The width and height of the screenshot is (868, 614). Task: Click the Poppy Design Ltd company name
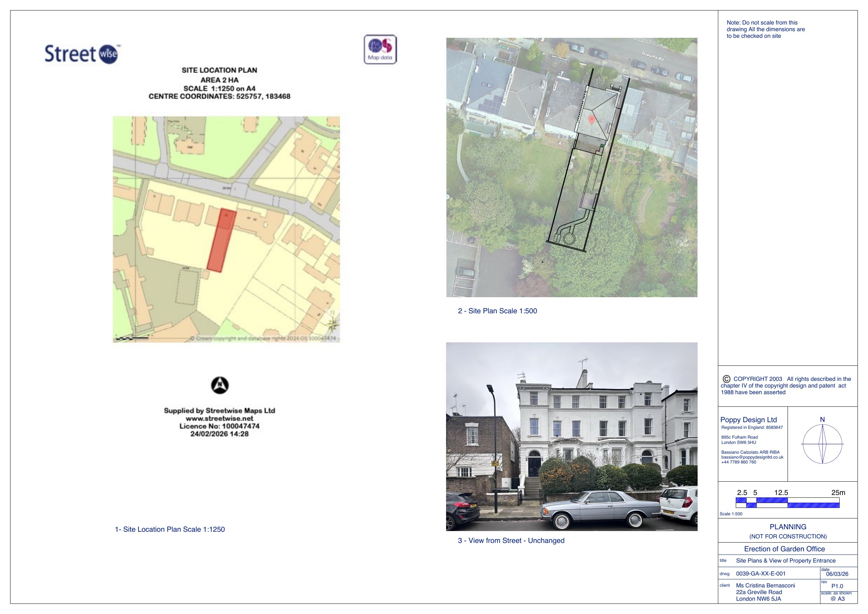pyautogui.click(x=749, y=420)
